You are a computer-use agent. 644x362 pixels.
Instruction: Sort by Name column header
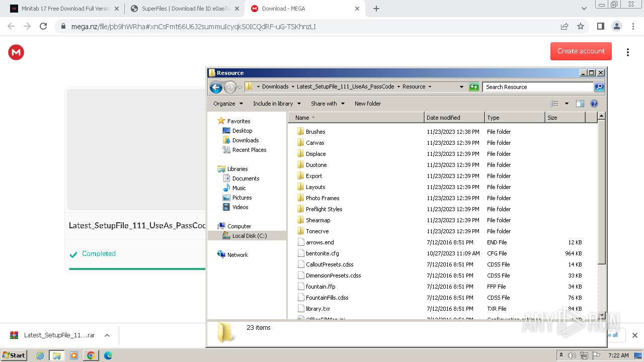point(356,118)
